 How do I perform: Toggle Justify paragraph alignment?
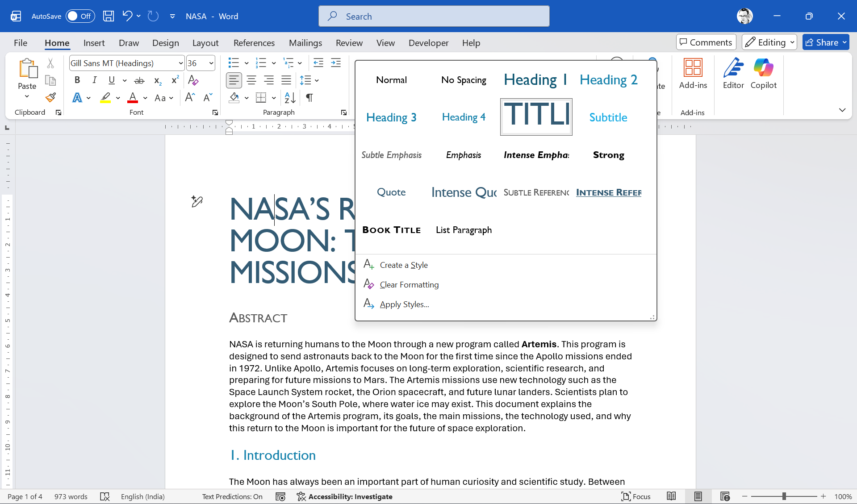pos(286,80)
